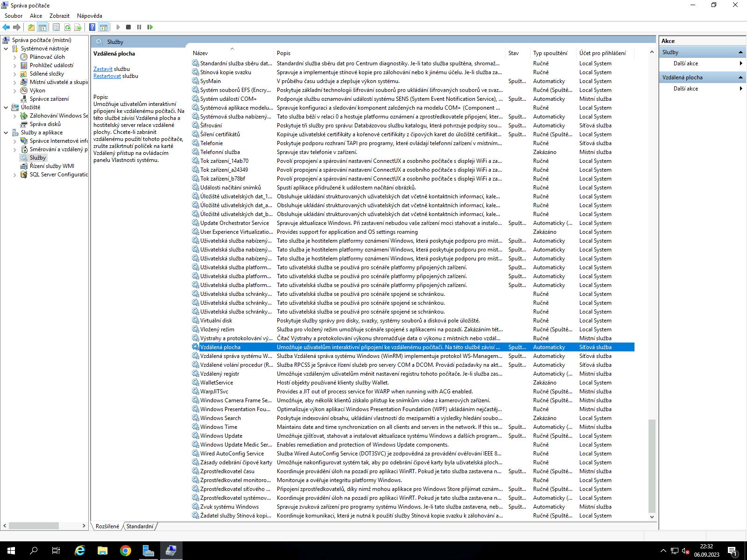Click the Stop Service toolbar button
Image resolution: width=747 pixels, height=560 pixels.
pyautogui.click(x=128, y=27)
